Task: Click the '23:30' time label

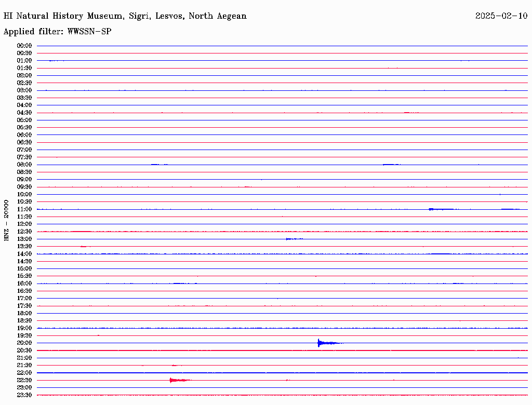Action: 24,395
